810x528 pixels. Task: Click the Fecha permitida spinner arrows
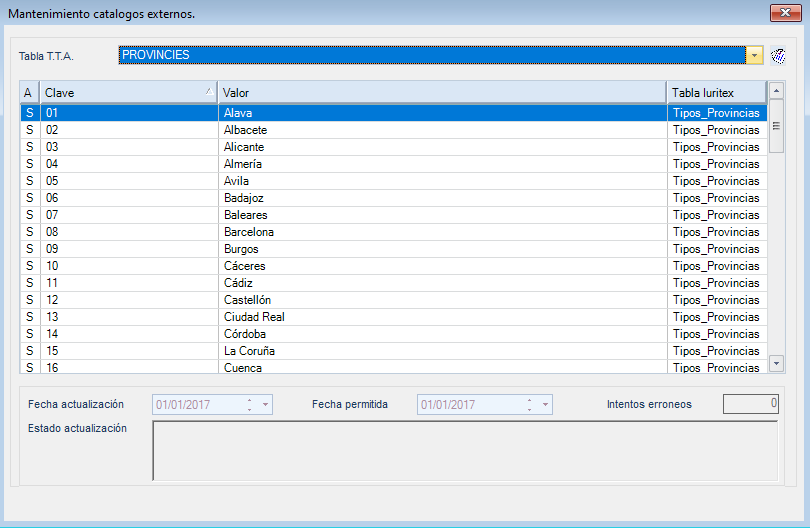tap(528, 404)
